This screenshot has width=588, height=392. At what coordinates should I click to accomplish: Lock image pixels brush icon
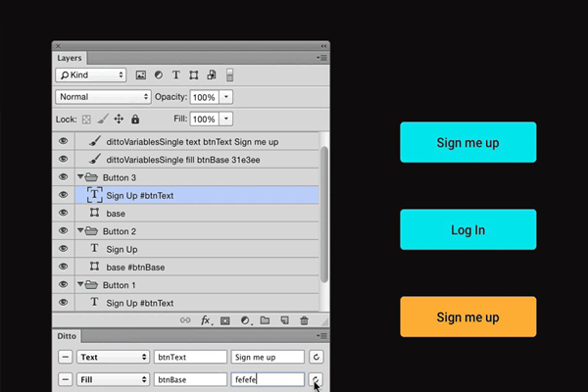[102, 119]
